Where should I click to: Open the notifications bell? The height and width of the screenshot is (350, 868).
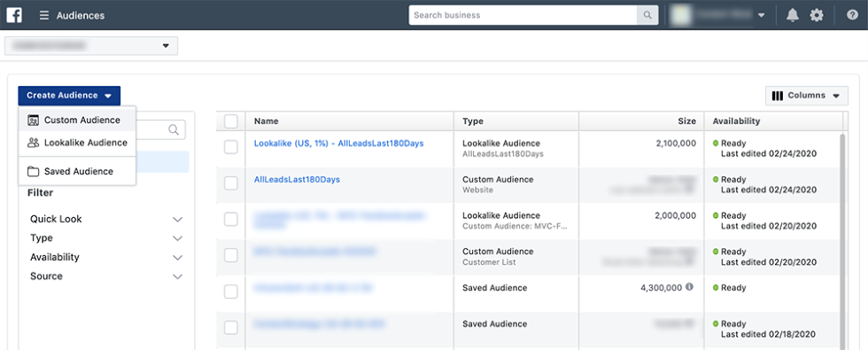click(793, 16)
